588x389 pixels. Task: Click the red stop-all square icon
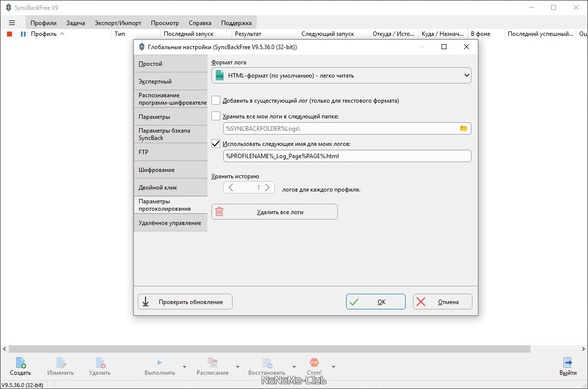9,34
